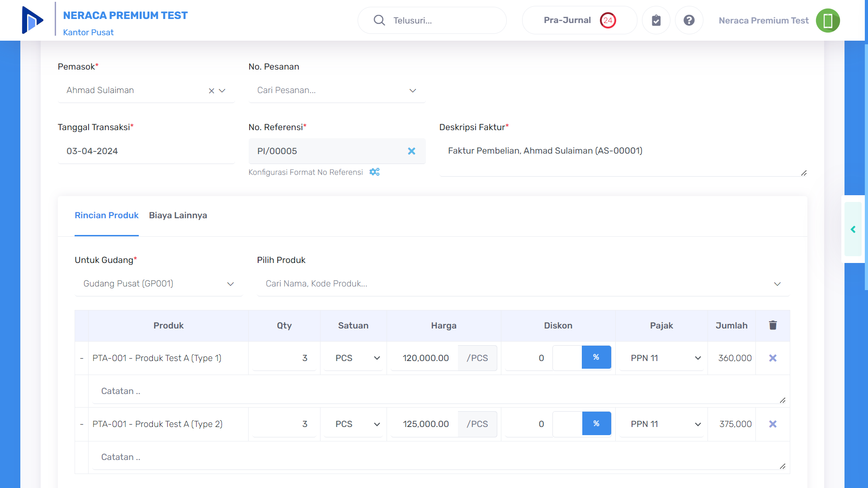Click Diskon field for Type 1 row
This screenshot has width=868, height=488.
tap(529, 358)
